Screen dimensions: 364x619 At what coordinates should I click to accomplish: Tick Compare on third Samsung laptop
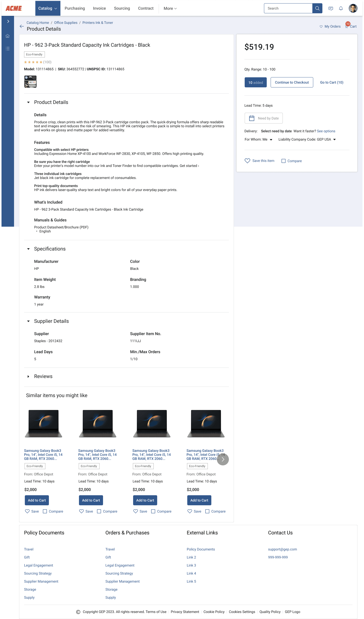(153, 511)
